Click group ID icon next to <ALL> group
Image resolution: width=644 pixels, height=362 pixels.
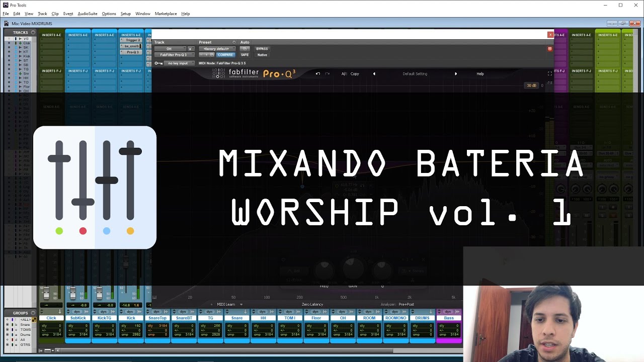point(34,320)
